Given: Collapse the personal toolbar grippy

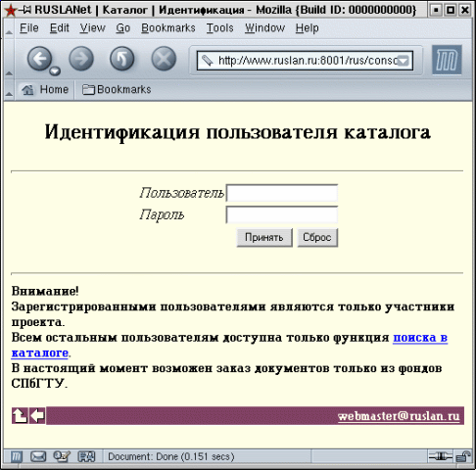Looking at the screenshot, I should coord(9,89).
